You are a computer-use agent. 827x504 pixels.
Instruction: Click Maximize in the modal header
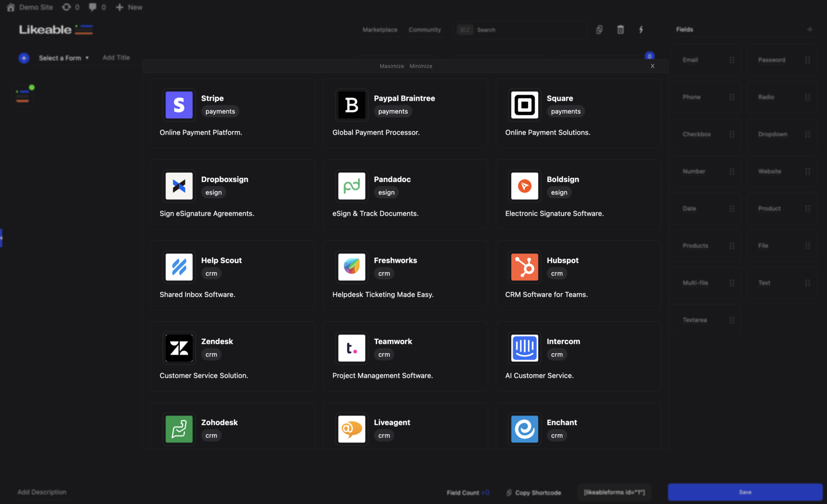[392, 66]
